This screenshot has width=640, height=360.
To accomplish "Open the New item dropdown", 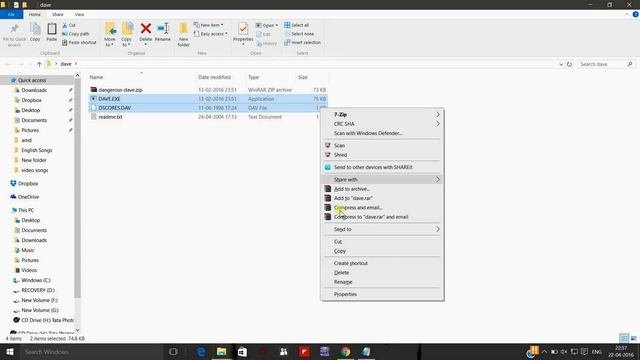I will click(x=209, y=25).
